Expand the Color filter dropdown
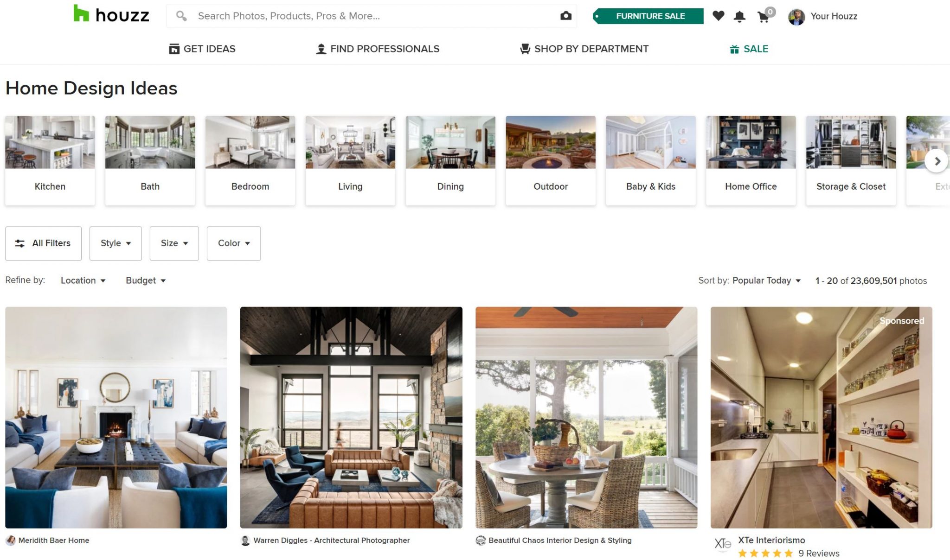 (x=233, y=242)
